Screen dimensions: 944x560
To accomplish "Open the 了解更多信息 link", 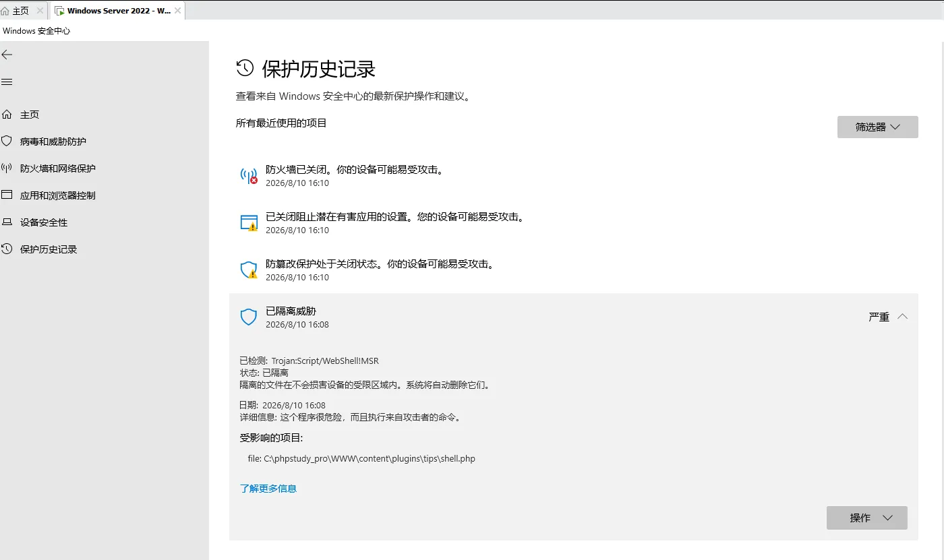I will coord(268,489).
